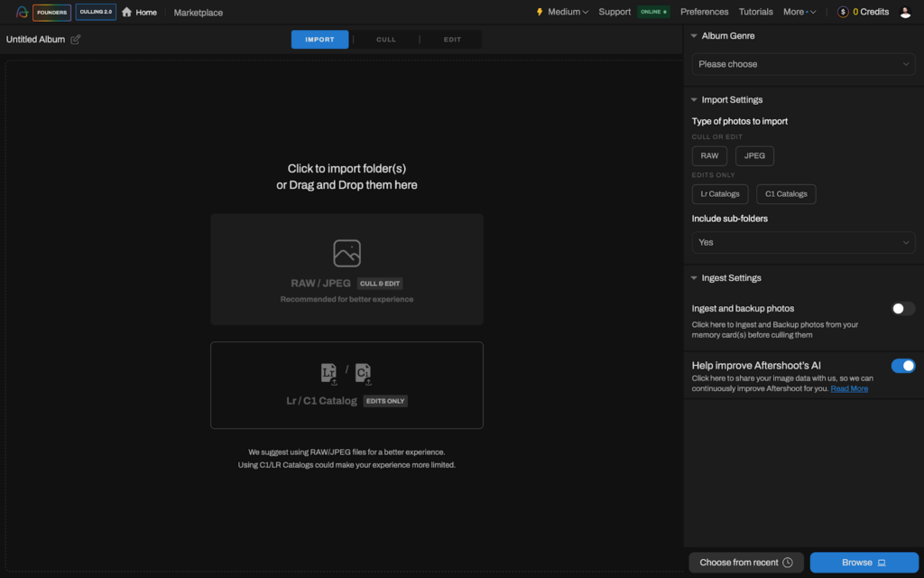Collapse the Ingest Settings section
Image resolution: width=924 pixels, height=578 pixels.
[x=693, y=277]
